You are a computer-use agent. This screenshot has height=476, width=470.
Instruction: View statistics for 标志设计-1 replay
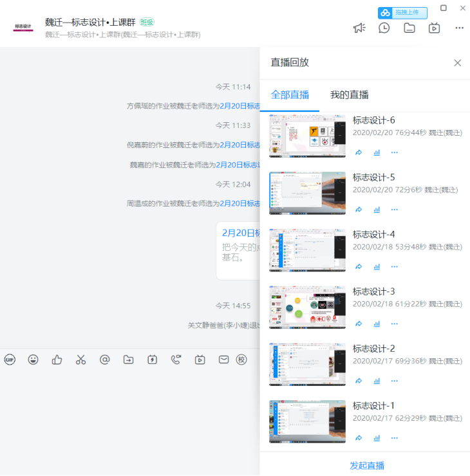point(377,438)
